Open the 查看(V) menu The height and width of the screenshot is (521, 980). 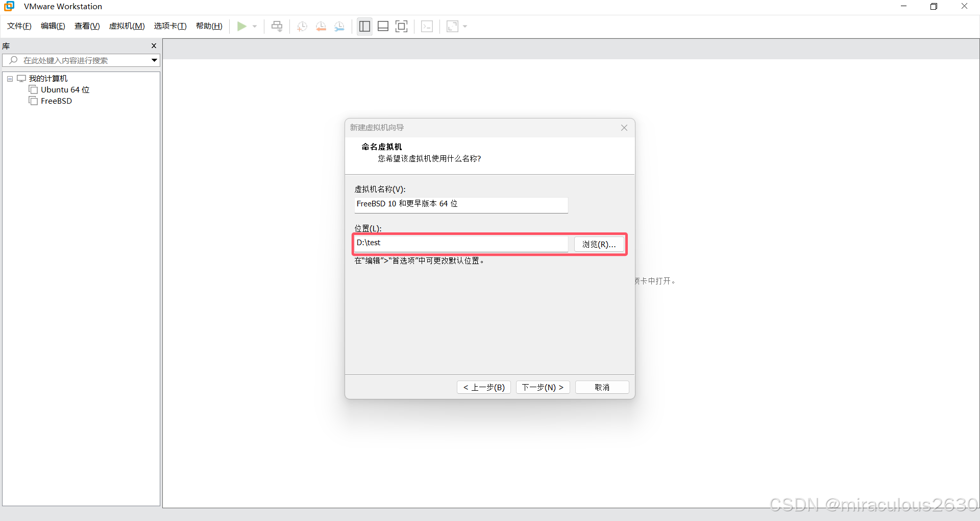point(87,26)
